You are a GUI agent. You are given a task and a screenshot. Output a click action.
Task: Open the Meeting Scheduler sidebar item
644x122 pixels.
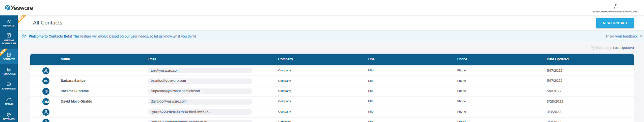pos(9,39)
